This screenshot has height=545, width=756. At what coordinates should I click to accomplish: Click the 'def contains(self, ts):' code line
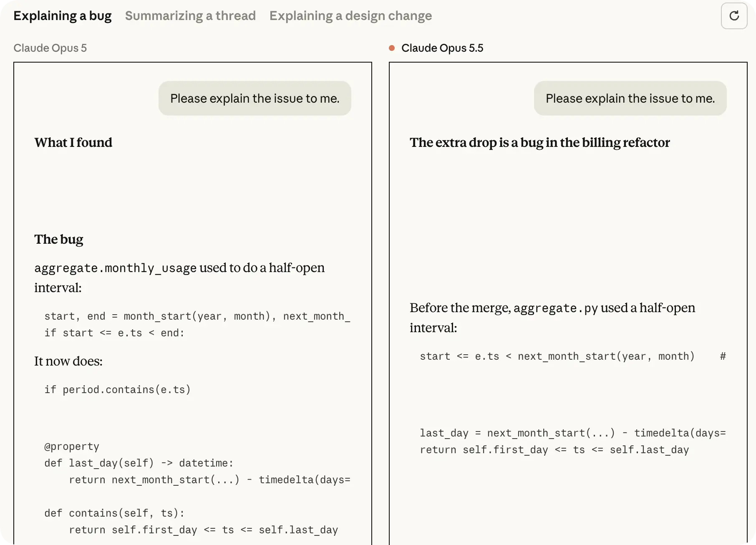(x=114, y=513)
